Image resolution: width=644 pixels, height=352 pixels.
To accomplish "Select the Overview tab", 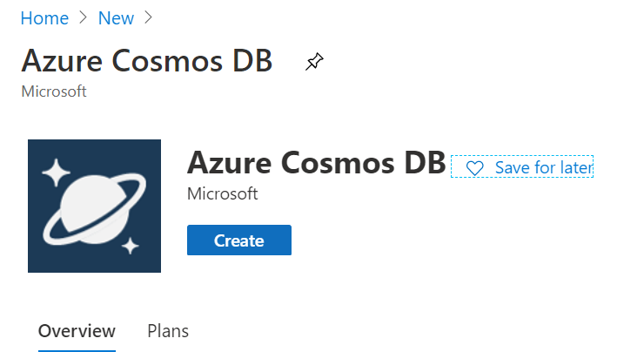I will [x=77, y=331].
